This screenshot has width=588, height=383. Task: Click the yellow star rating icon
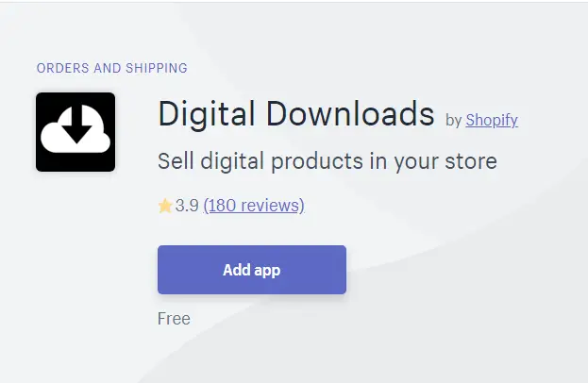click(165, 206)
